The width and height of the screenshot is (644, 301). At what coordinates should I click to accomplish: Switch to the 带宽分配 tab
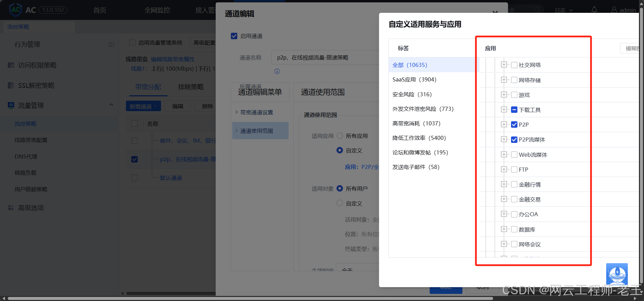pyautogui.click(x=148, y=87)
